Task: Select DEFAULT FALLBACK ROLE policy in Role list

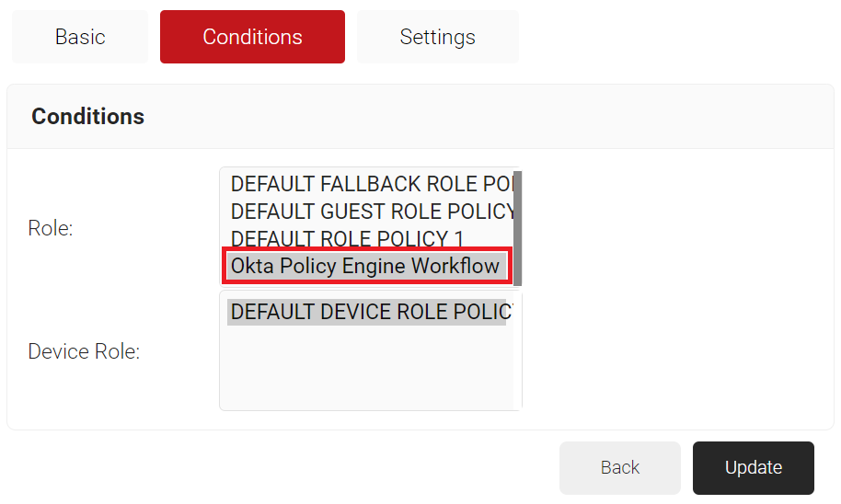Action: coord(368,184)
